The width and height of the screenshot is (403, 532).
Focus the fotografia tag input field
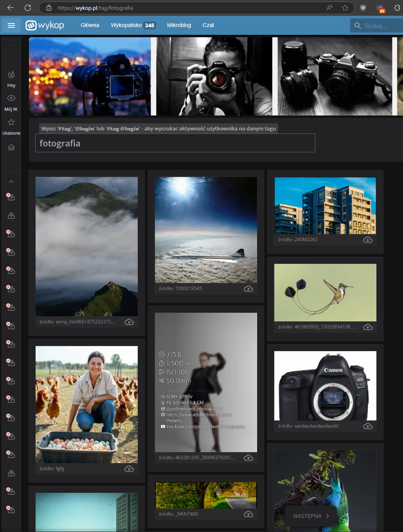tap(175, 143)
